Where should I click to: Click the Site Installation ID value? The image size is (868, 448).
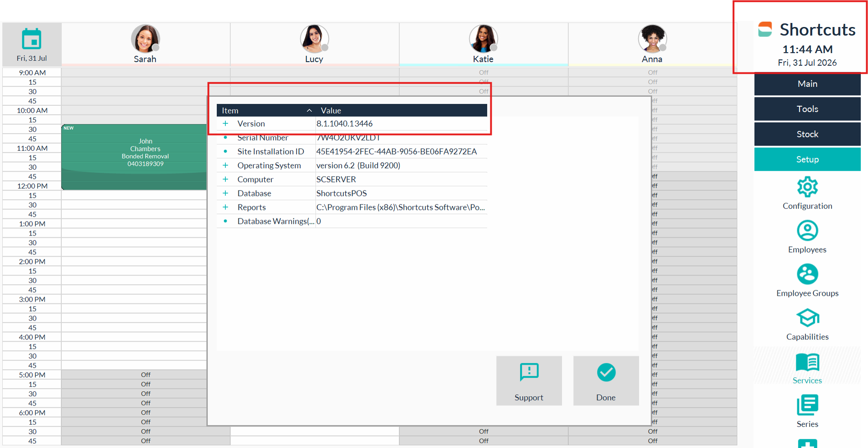tap(397, 151)
